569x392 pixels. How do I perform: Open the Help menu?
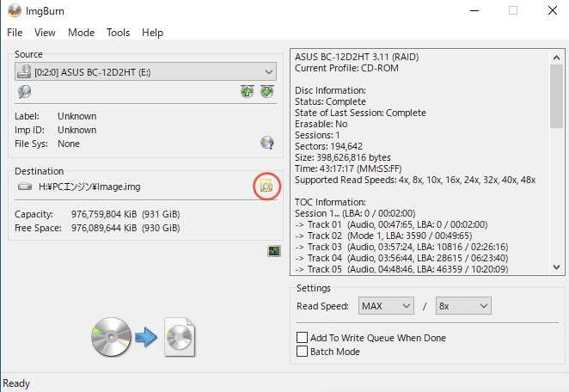(152, 33)
